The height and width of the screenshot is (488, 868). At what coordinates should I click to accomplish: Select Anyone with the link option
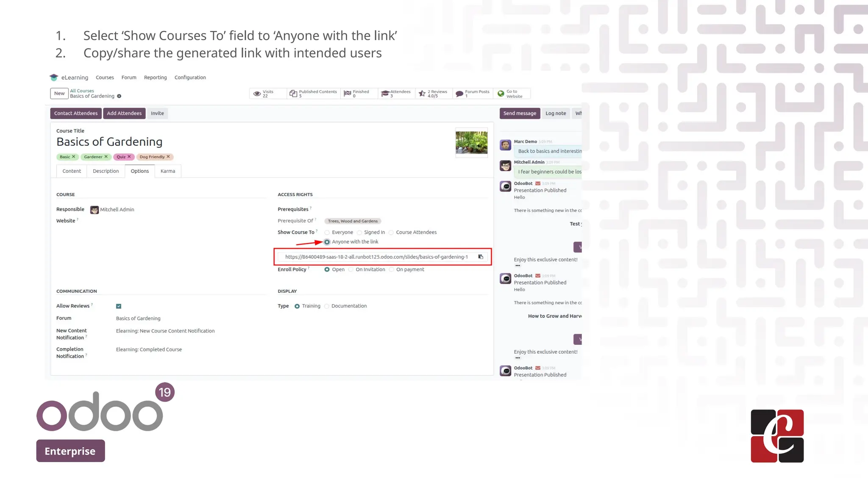(327, 242)
